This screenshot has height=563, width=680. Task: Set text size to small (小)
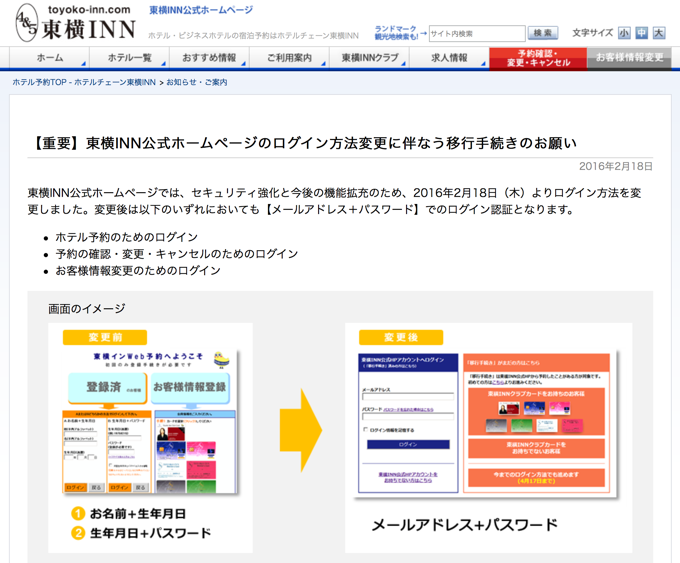click(x=624, y=33)
